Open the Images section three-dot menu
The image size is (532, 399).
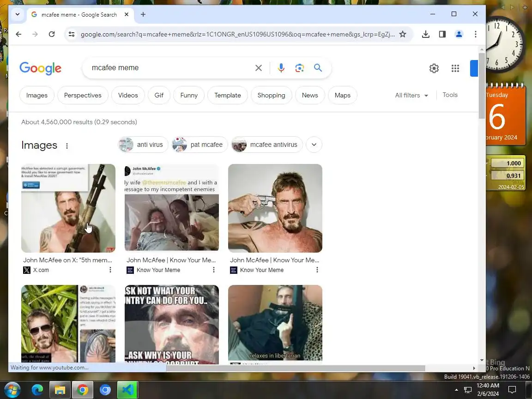tap(67, 146)
